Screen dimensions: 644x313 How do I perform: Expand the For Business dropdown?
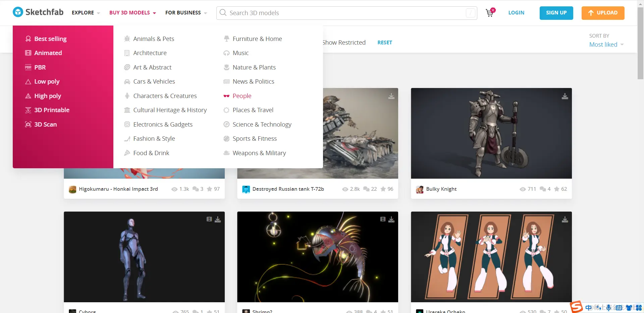(186, 13)
